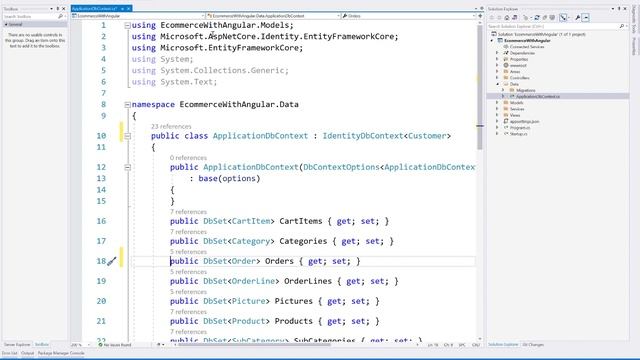640x360 pixels.
Task: Close the Toolbox panel
Action: (64, 9)
